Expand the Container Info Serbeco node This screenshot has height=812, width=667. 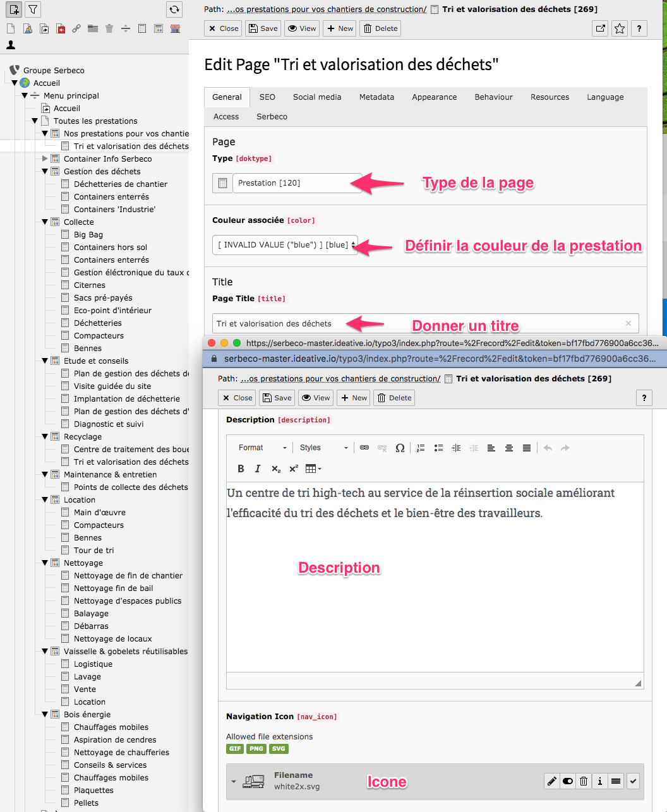(x=45, y=158)
